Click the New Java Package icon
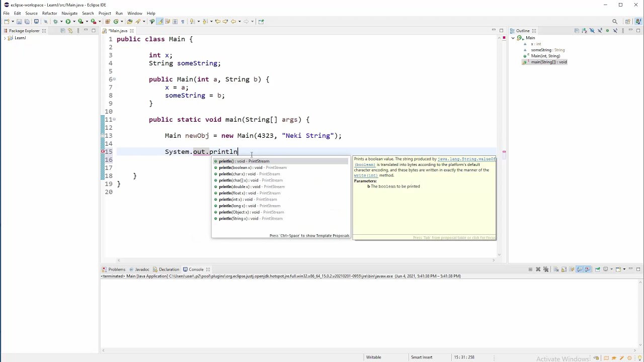This screenshot has width=644, height=362. (108, 21)
